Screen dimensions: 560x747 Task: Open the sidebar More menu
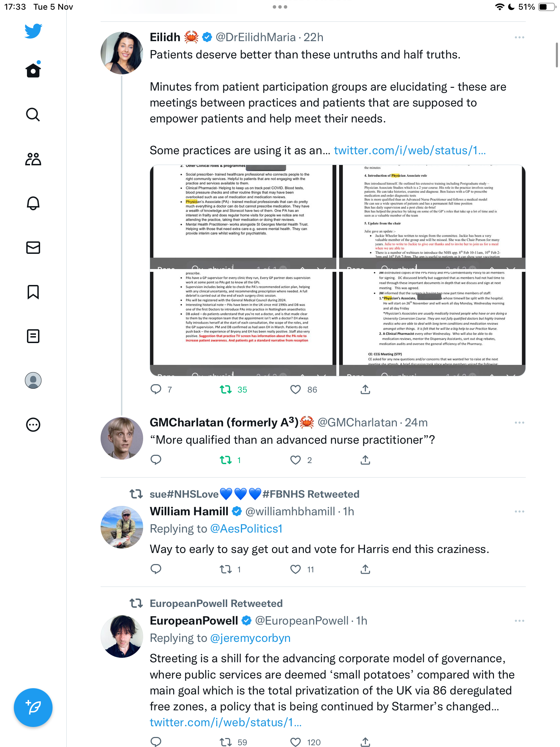(33, 425)
